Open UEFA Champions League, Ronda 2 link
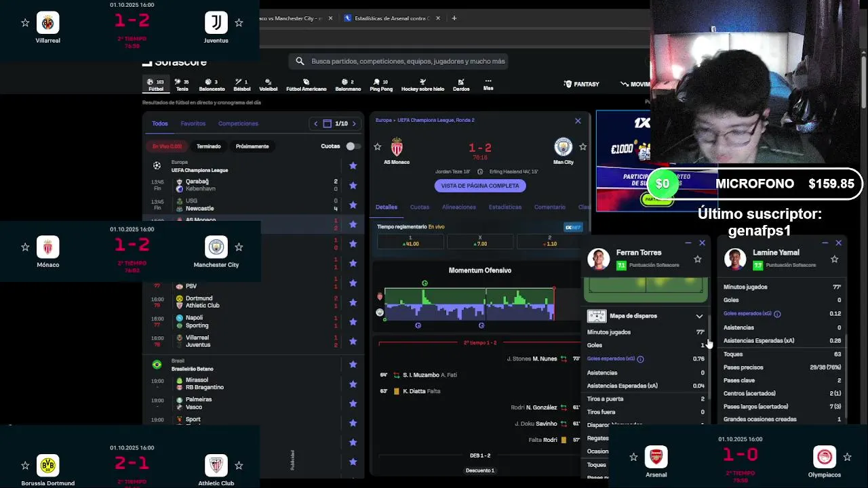The width and height of the screenshot is (868, 488). coord(435,120)
